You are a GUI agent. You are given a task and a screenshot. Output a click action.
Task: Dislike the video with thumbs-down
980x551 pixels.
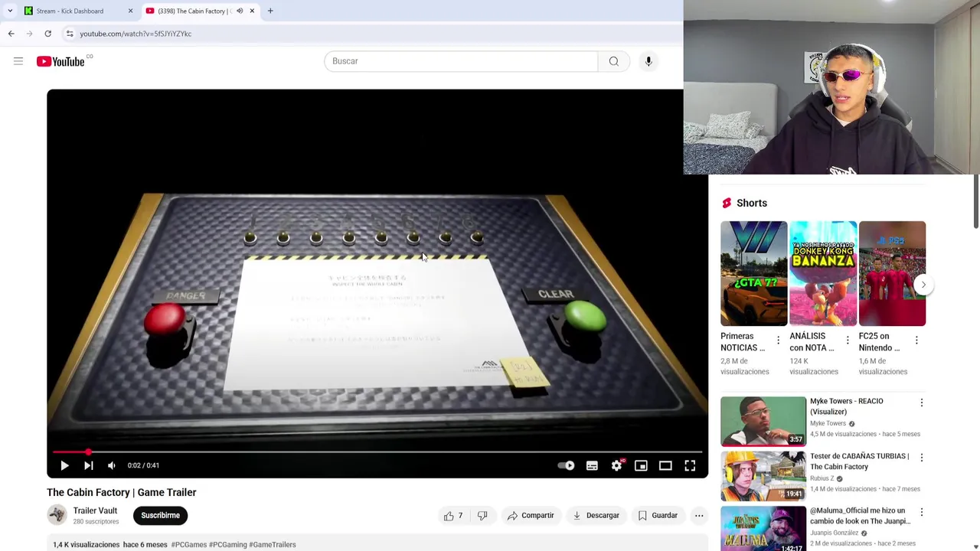coord(482,515)
